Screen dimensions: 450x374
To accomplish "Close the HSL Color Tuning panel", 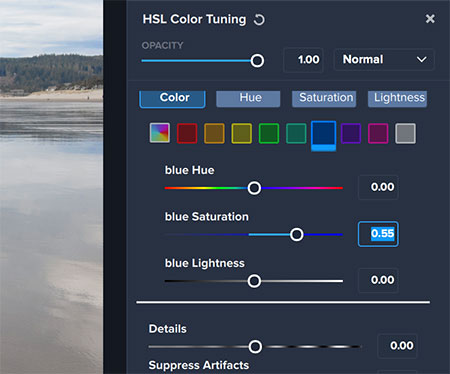I will point(430,19).
